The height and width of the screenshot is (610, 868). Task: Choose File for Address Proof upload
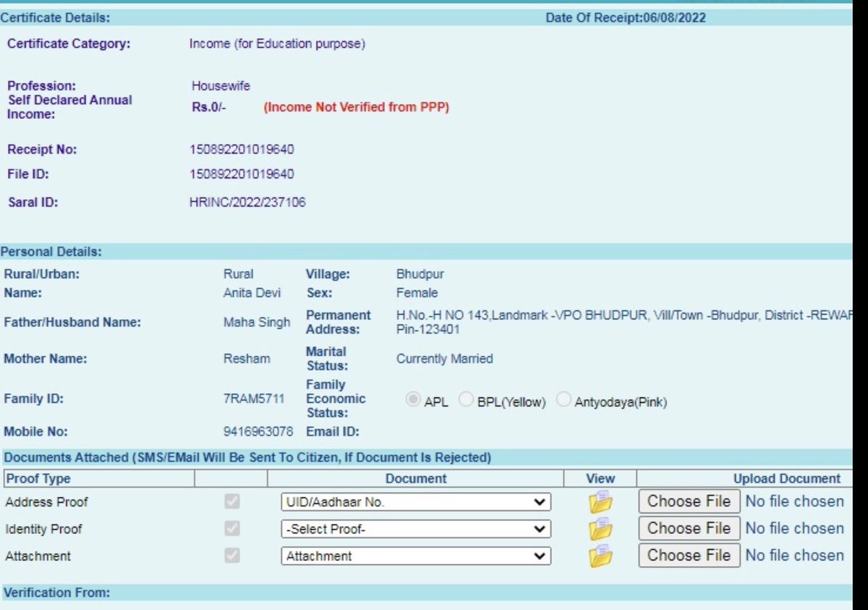[x=689, y=501]
